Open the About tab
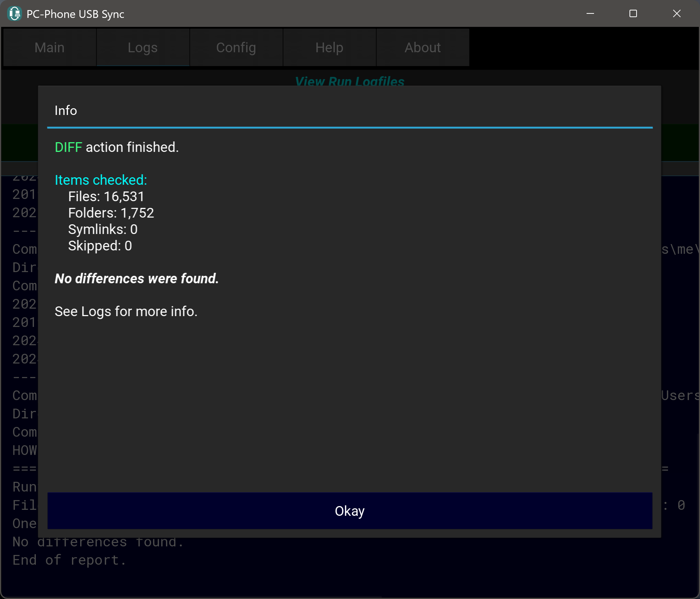This screenshot has width=700, height=599. (422, 47)
